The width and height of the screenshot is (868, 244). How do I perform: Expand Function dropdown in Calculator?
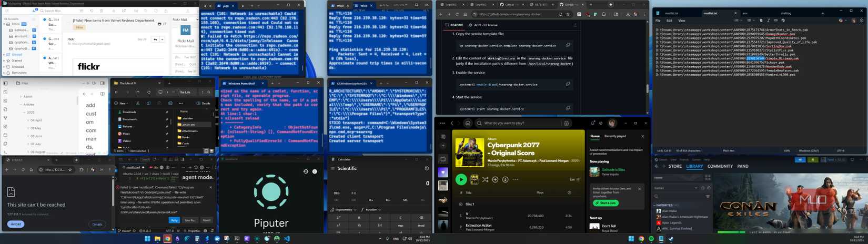point(371,210)
